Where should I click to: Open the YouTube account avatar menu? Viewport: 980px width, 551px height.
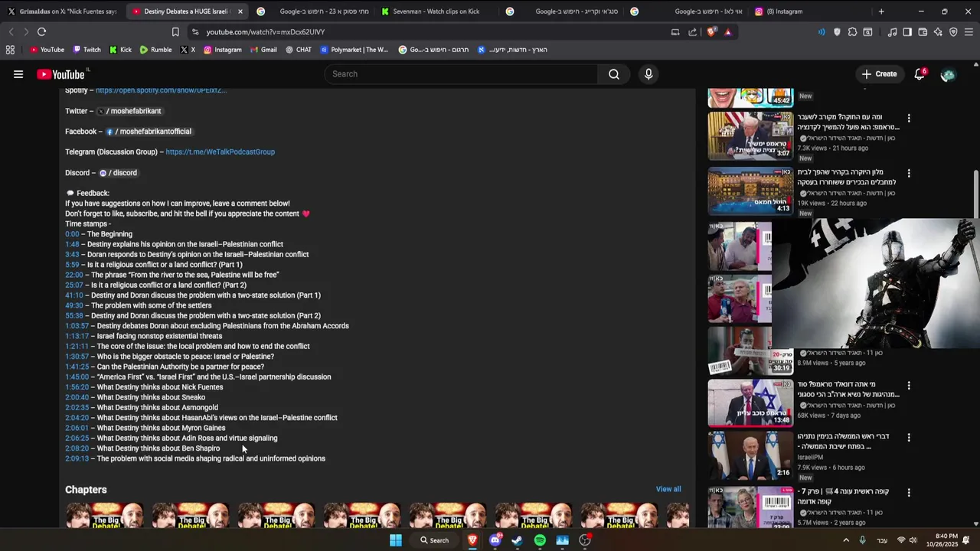click(948, 74)
